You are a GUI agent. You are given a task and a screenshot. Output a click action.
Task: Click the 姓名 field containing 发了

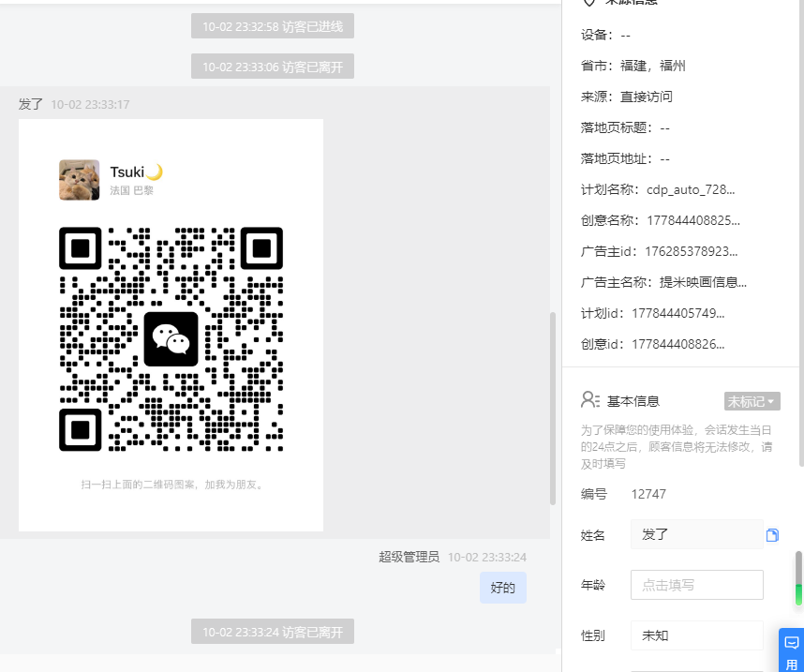coord(697,534)
